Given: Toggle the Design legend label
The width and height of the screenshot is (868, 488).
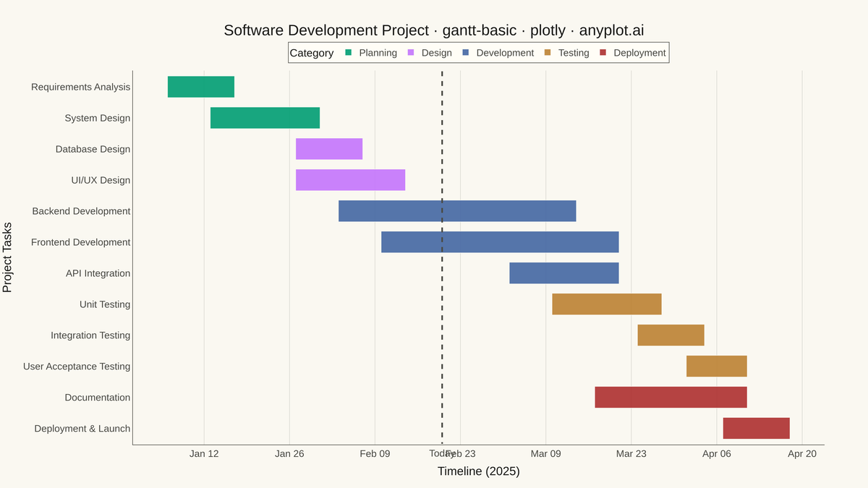Looking at the screenshot, I should pos(436,53).
